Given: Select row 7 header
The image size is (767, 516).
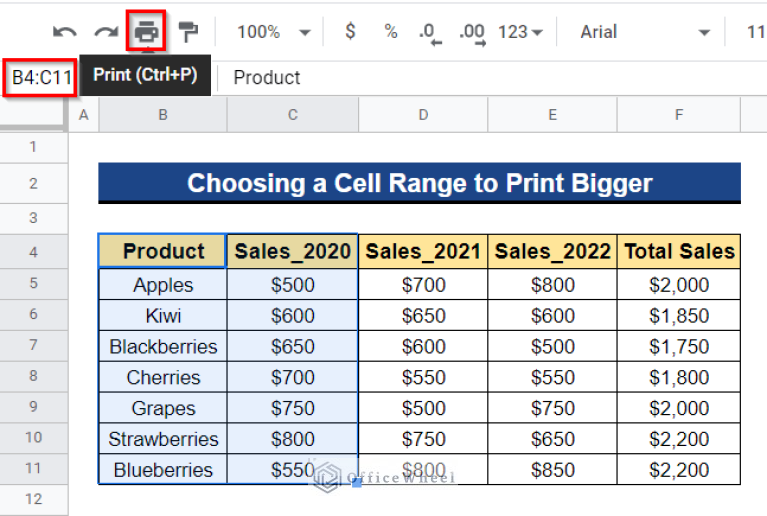Looking at the screenshot, I should 33,346.
